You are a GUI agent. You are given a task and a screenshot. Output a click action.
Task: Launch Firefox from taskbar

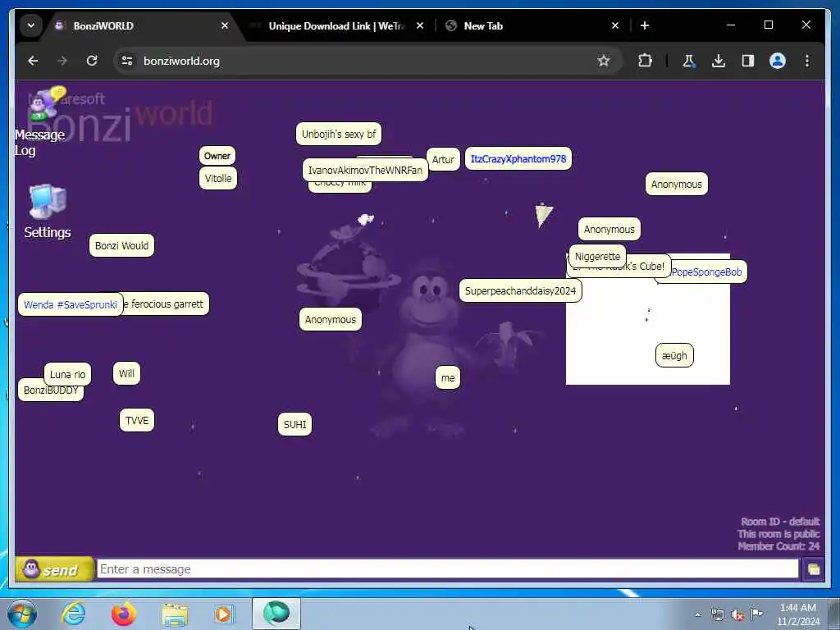click(123, 614)
